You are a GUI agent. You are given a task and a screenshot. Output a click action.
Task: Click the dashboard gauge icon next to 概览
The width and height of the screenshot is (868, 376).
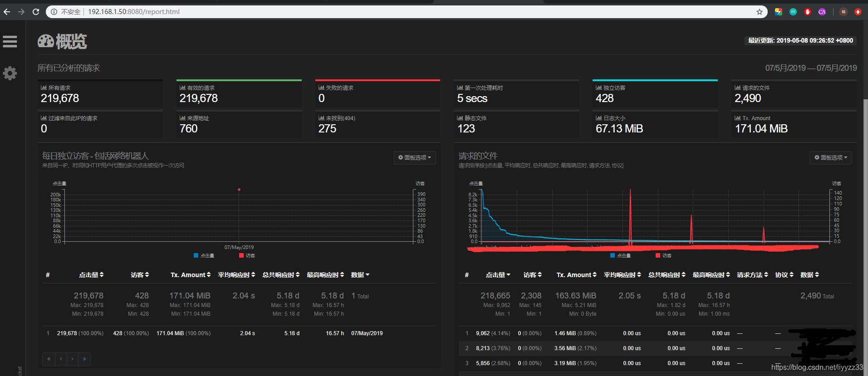(46, 41)
